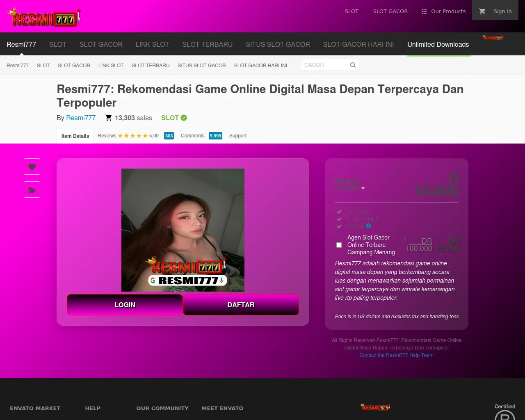Visit author Resmi777 profile link

[x=81, y=118]
